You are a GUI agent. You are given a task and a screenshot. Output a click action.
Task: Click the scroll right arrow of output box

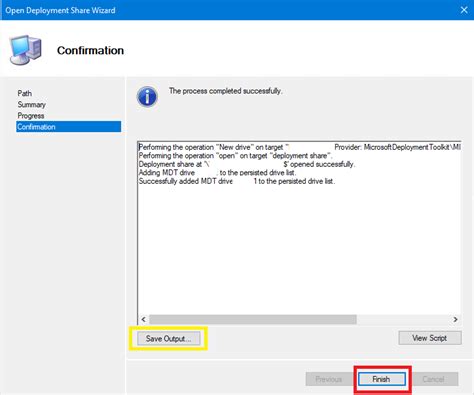[x=455, y=319]
